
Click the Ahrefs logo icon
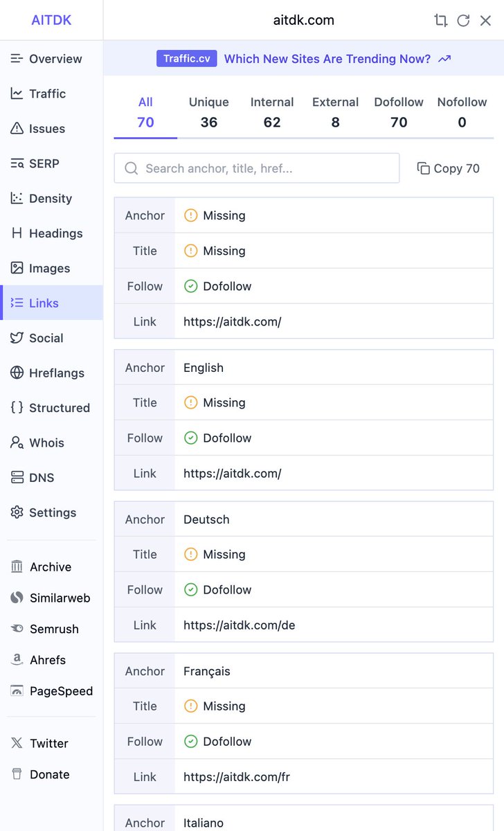pyautogui.click(x=17, y=660)
